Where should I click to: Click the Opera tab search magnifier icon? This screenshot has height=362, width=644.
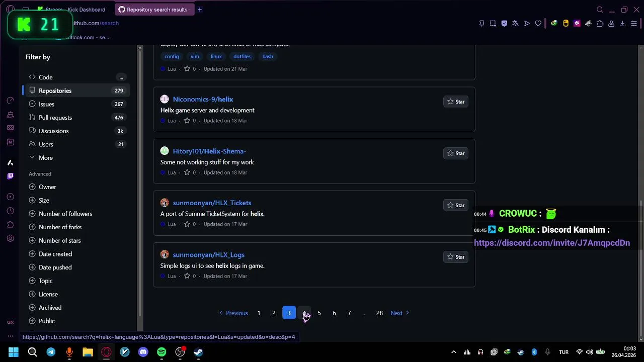pos(600,10)
